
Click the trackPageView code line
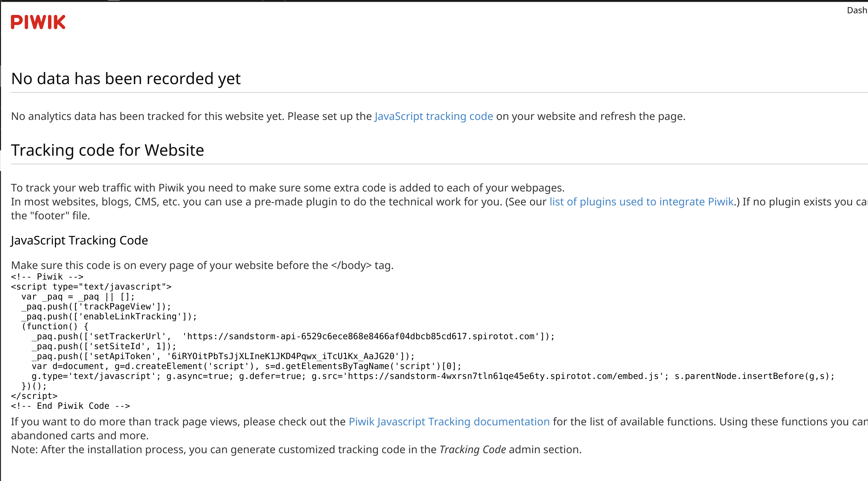point(96,306)
